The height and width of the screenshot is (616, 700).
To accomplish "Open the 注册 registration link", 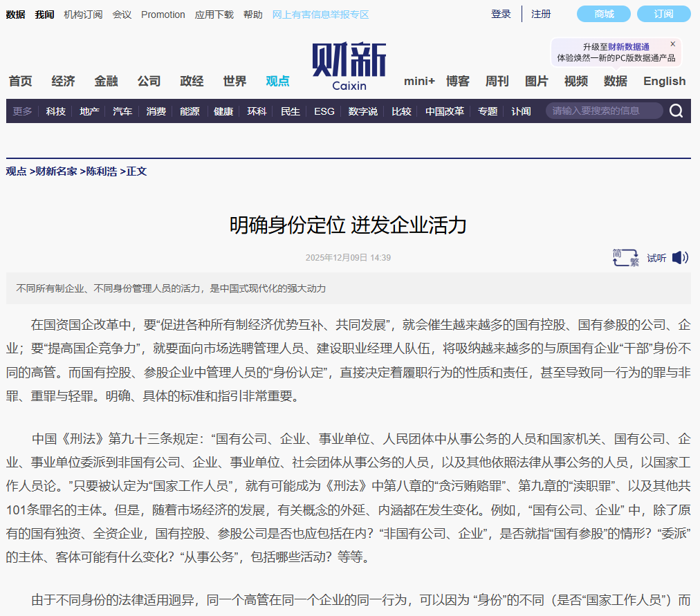I will 541,14.
